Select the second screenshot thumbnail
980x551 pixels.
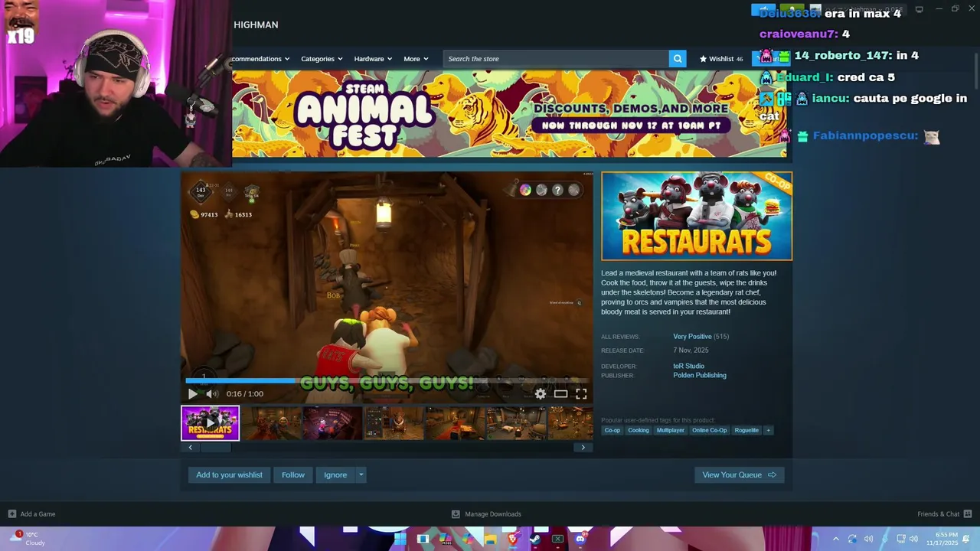272,423
